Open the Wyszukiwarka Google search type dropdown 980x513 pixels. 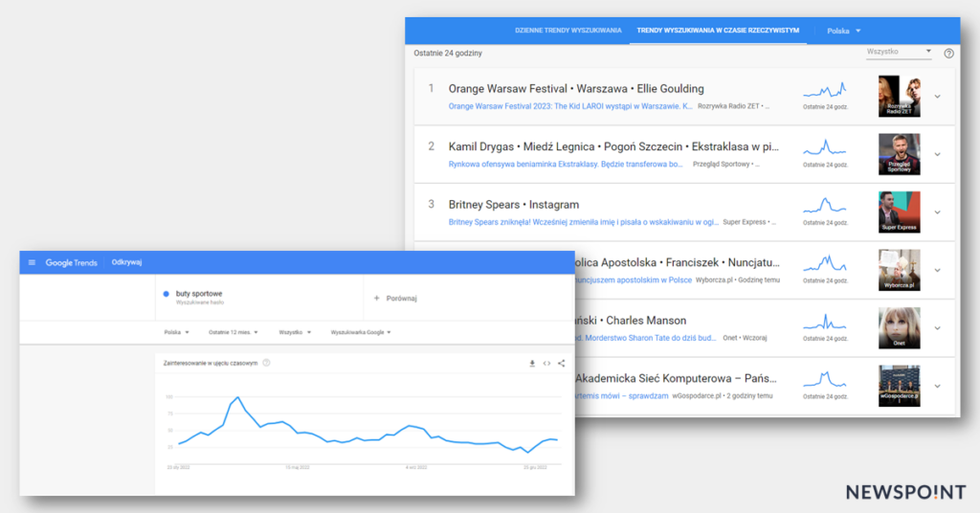361,332
